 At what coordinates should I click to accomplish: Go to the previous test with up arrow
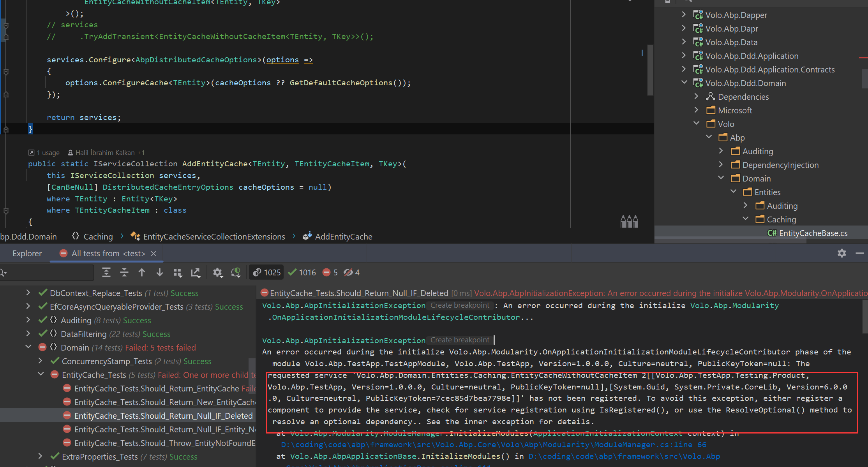[x=142, y=273]
